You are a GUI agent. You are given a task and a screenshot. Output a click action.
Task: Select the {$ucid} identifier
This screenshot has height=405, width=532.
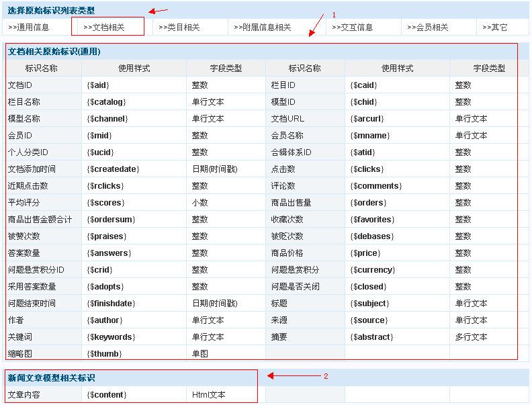pos(101,152)
